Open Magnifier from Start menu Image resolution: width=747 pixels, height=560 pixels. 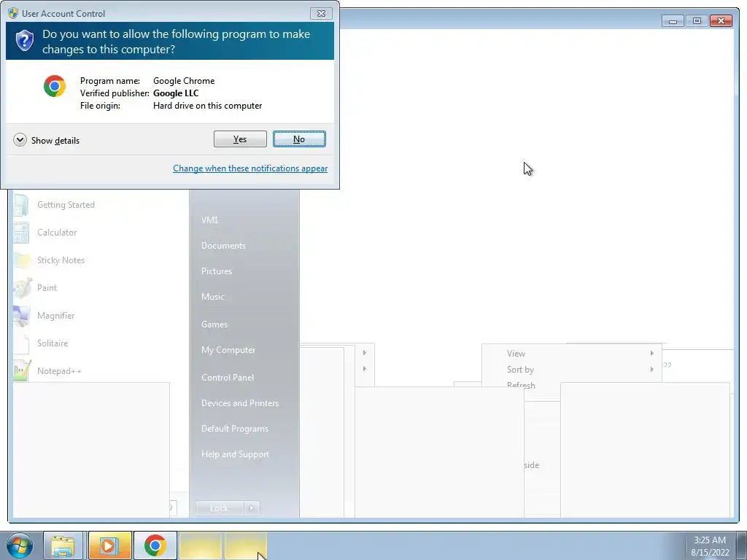pos(55,315)
